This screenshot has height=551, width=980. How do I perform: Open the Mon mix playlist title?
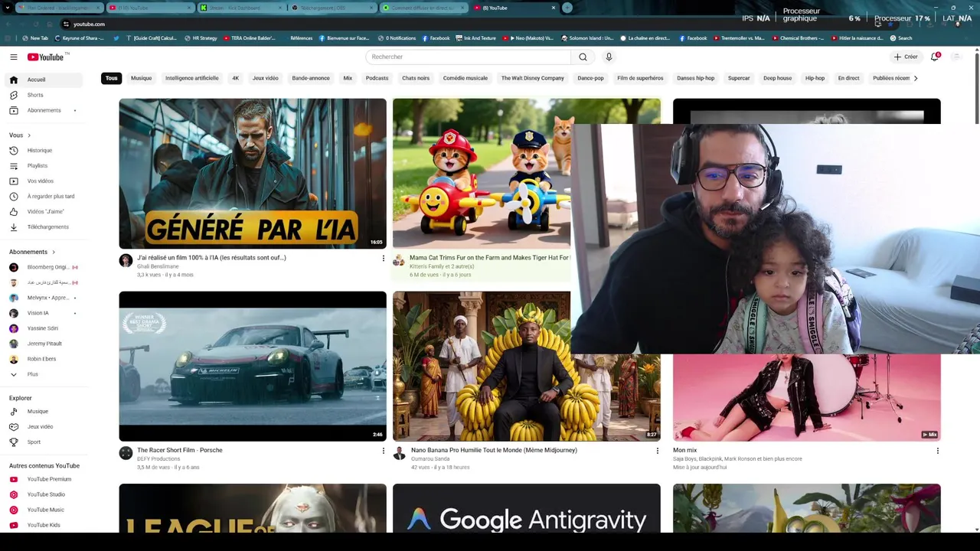click(684, 450)
